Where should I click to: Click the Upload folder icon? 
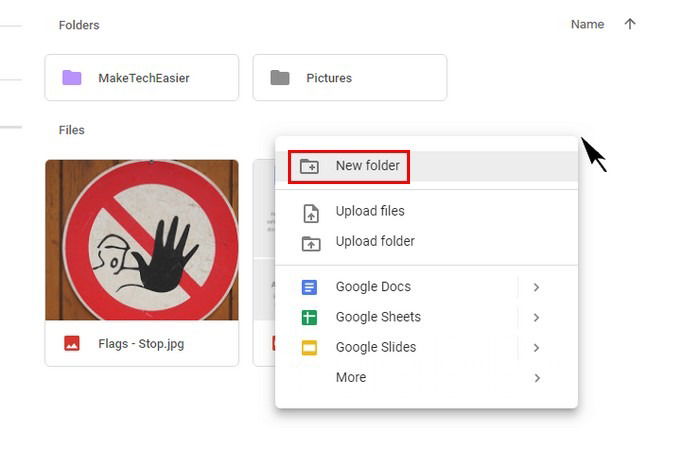point(310,242)
